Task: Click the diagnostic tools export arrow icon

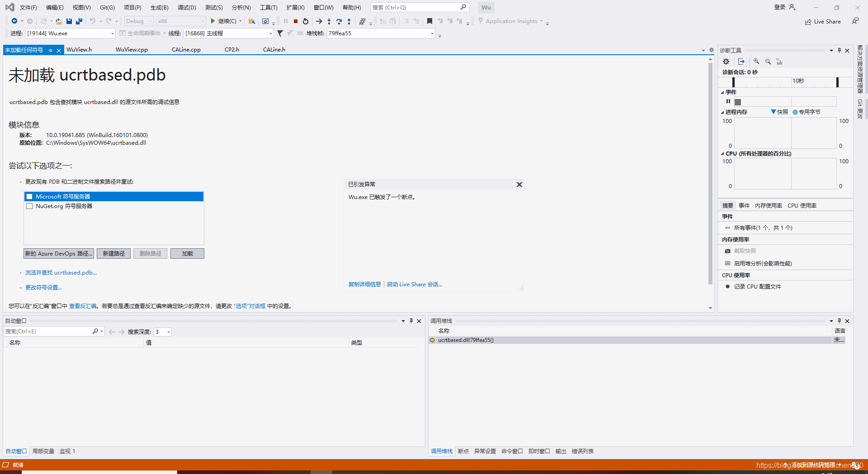Action: click(741, 62)
